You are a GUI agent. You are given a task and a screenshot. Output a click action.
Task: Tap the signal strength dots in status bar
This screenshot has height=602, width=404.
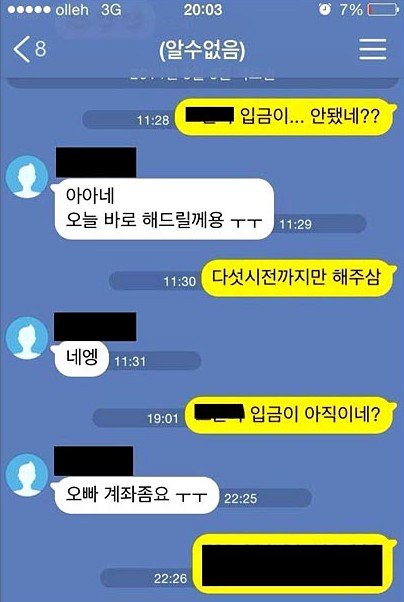[29, 10]
